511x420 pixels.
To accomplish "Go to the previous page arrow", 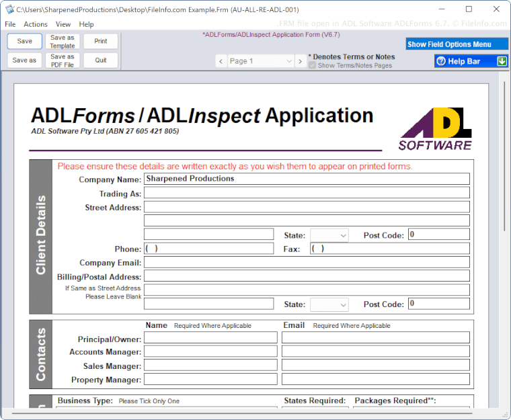I will tap(221, 61).
